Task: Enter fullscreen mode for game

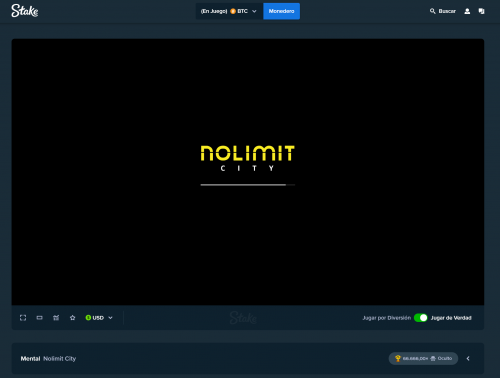Action: point(23,318)
